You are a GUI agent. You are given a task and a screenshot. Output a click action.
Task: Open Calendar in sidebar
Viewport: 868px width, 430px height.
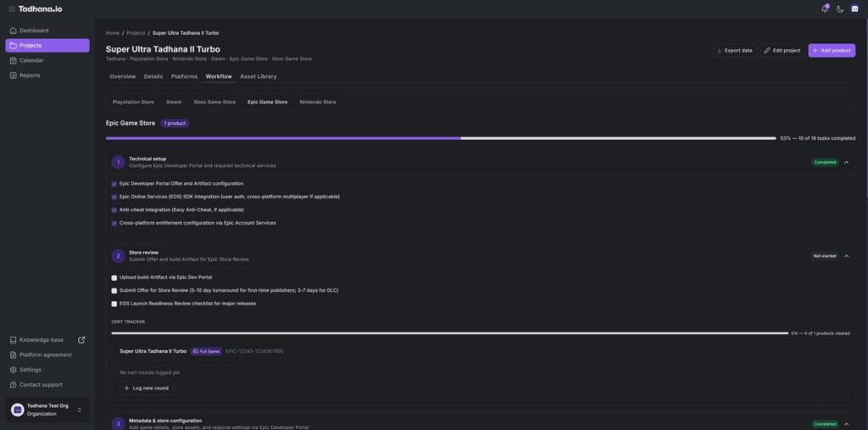[x=47, y=60]
